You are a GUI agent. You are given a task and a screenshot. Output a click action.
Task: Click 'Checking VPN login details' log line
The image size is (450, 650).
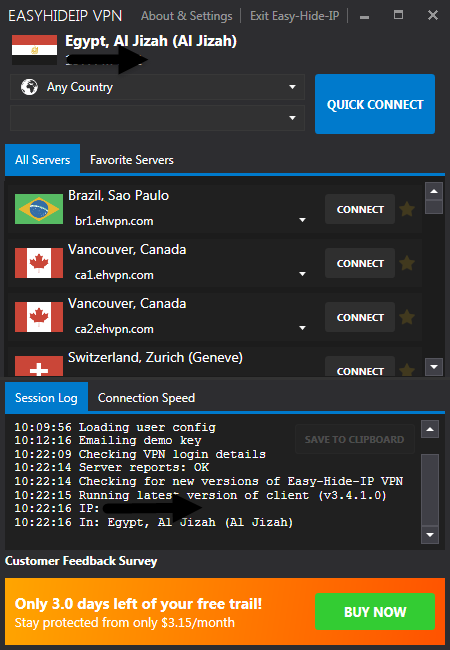[140, 454]
